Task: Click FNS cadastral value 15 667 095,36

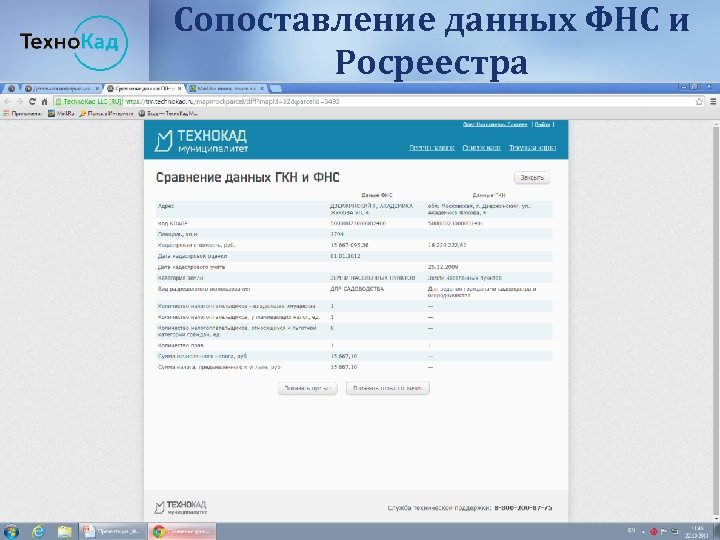Action: pos(349,245)
